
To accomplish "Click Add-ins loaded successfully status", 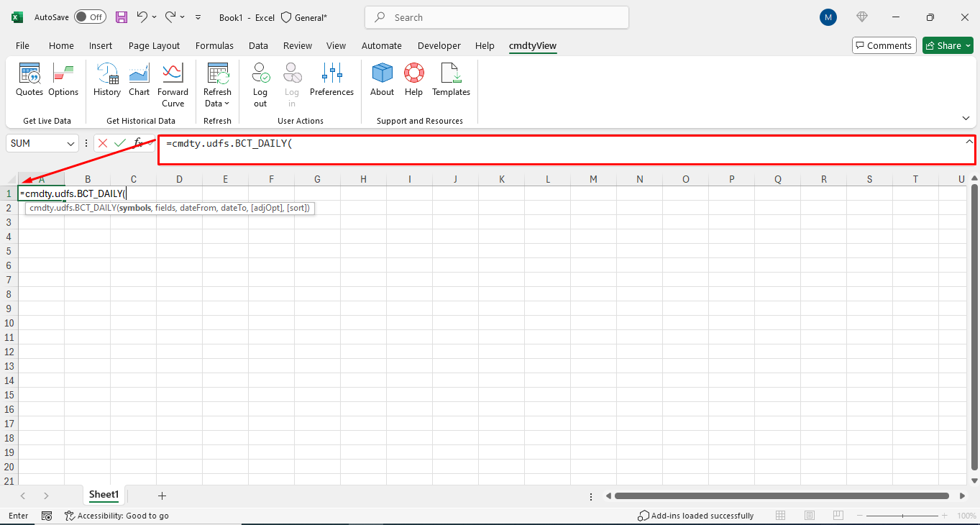I will point(696,516).
